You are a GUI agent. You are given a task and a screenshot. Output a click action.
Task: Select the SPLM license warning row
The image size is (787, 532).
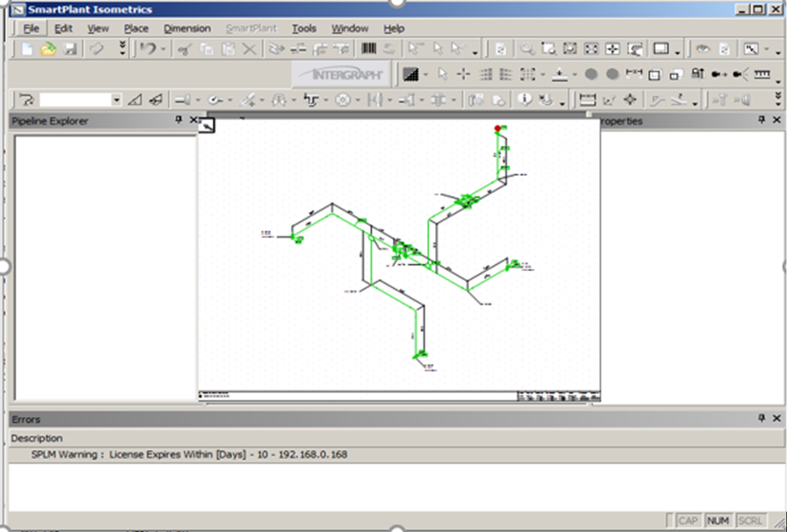pos(189,455)
